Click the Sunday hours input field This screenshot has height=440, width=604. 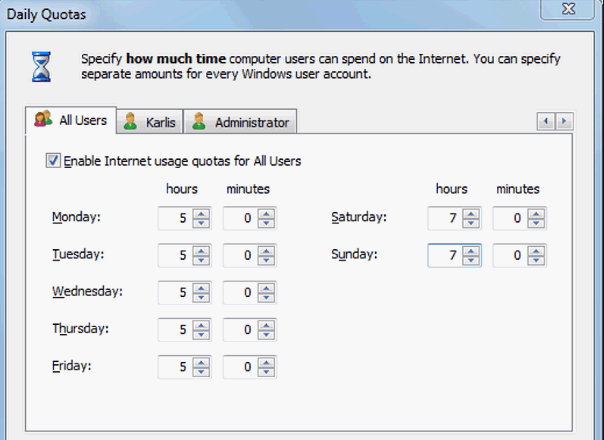click(445, 255)
